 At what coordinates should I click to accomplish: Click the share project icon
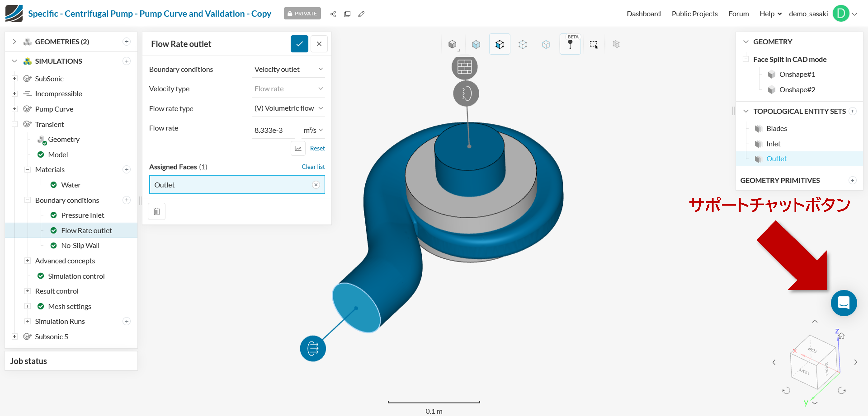tap(333, 14)
